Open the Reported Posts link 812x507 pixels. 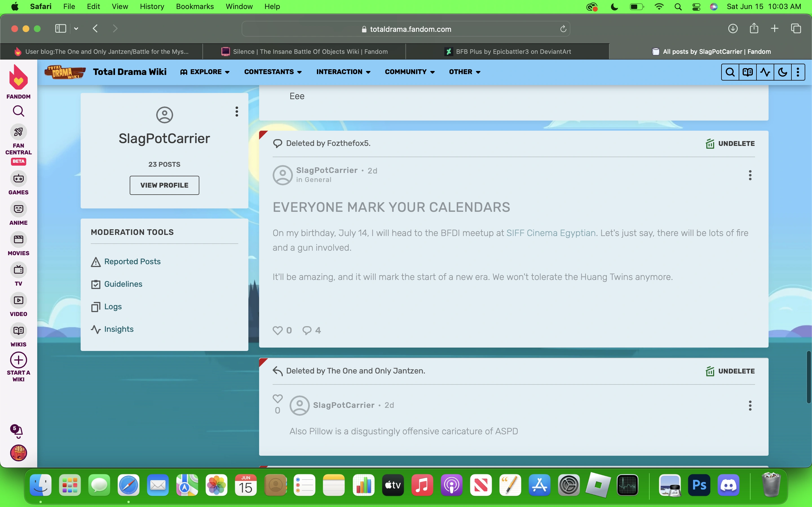pos(132,262)
